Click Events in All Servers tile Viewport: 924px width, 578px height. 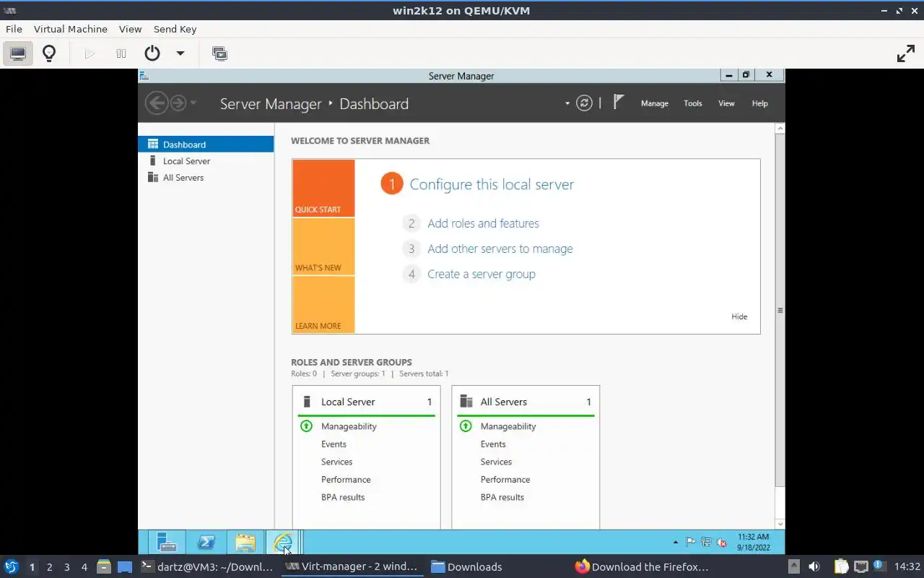[x=493, y=444]
